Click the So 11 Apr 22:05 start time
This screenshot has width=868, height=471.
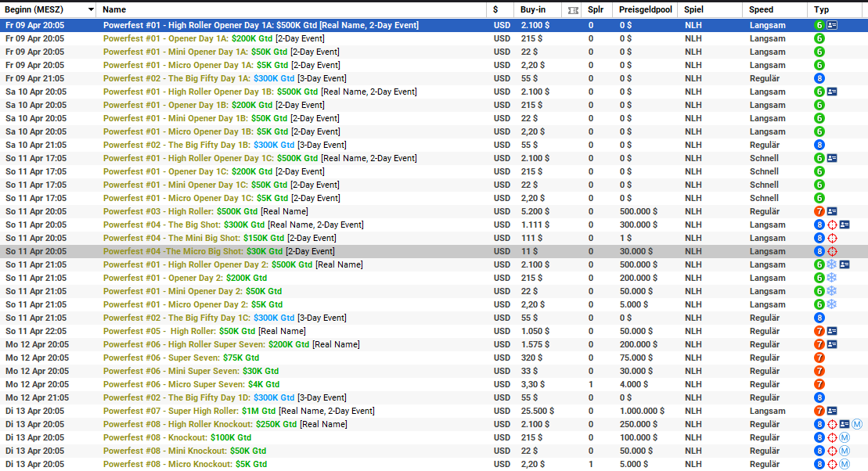pos(36,331)
